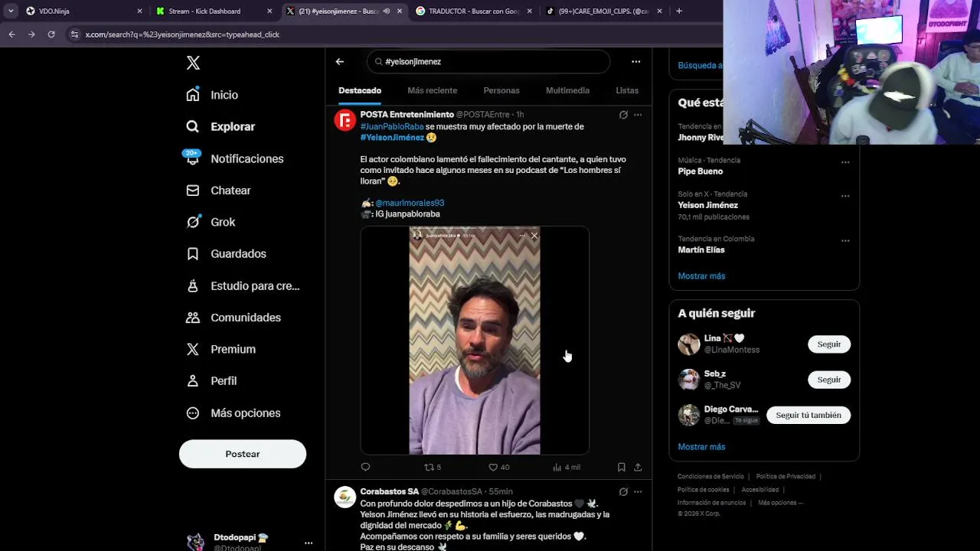Open a new browser tab
The image size is (980, 551).
(x=679, y=11)
